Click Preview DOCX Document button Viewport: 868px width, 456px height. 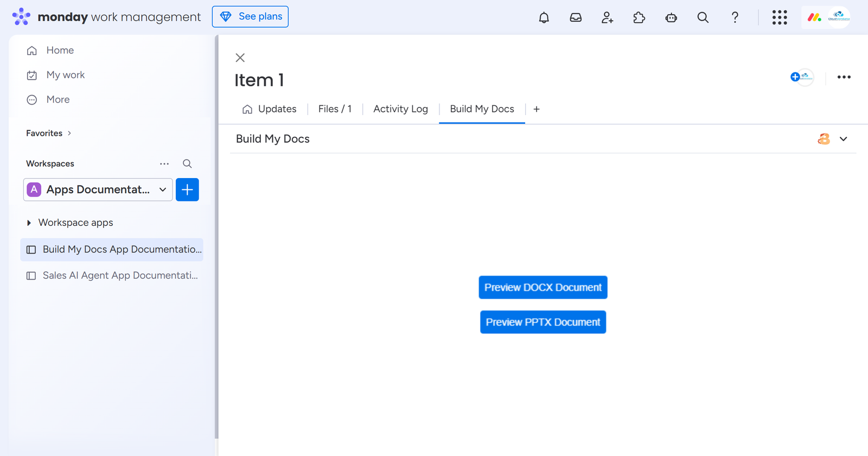[x=542, y=287]
